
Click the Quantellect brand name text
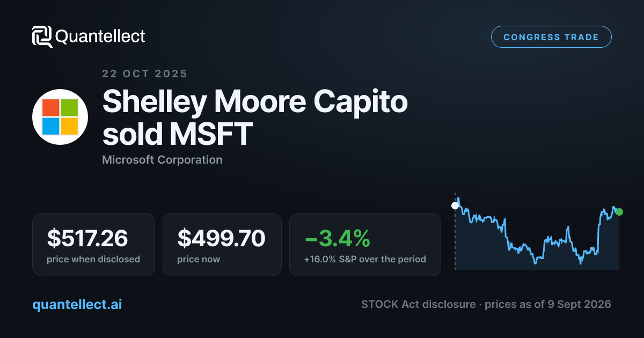point(100,36)
